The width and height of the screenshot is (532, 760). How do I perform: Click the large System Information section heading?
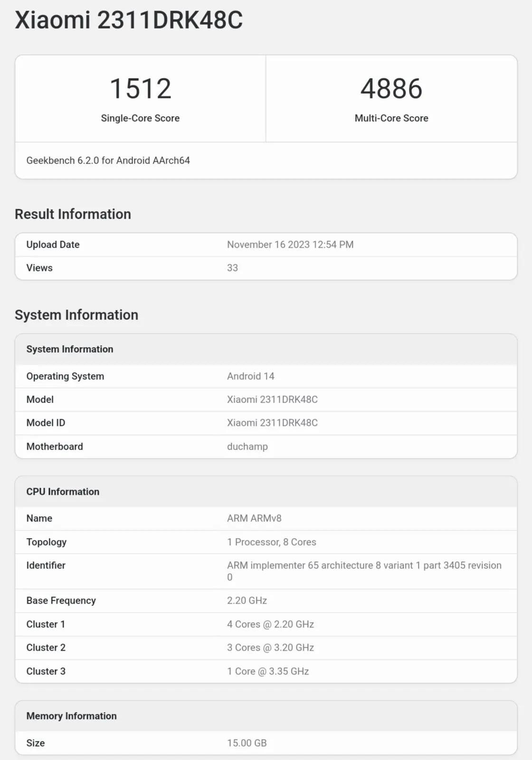[76, 315]
